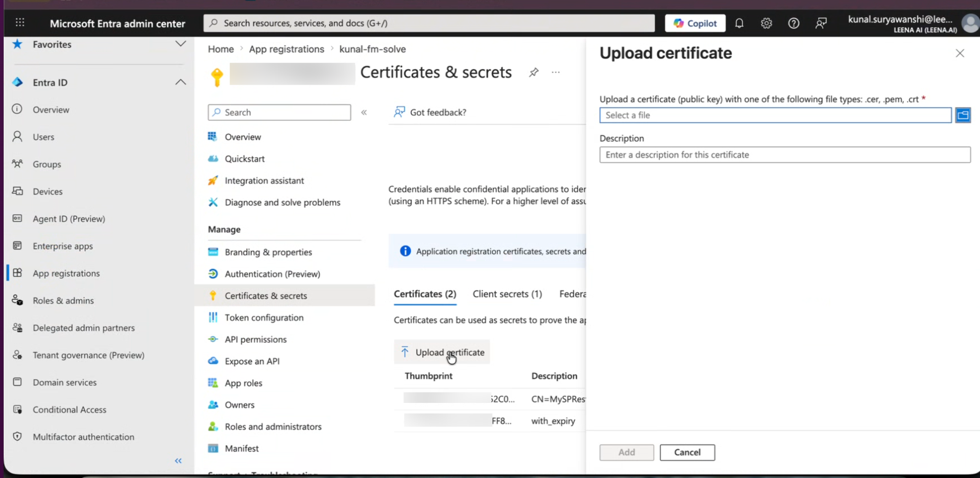The width and height of the screenshot is (980, 478).
Task: Select certificate row ending 2C0...
Action: pos(490,399)
